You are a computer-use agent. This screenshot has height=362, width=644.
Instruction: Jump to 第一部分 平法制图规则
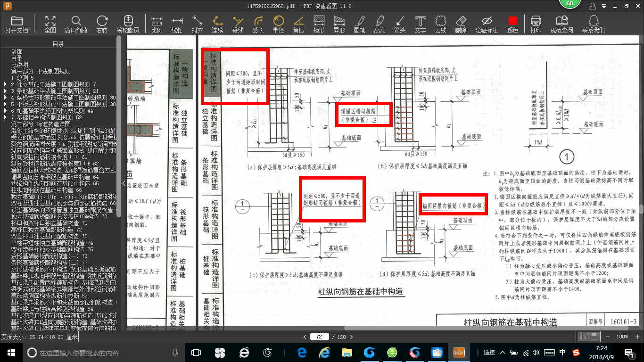[x=41, y=71]
